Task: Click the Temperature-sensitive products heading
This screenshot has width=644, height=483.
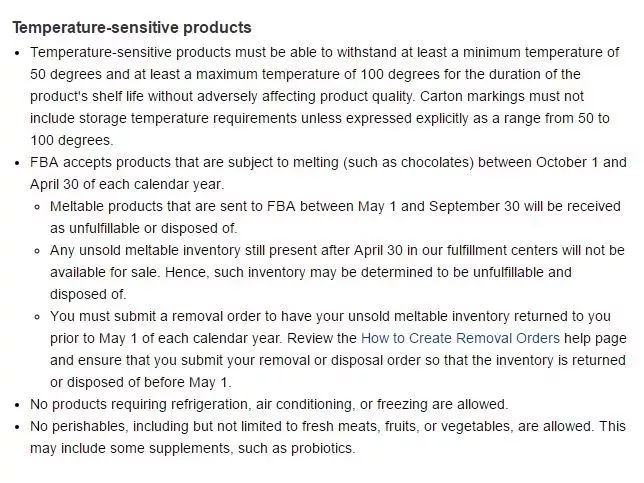Action: [x=132, y=28]
